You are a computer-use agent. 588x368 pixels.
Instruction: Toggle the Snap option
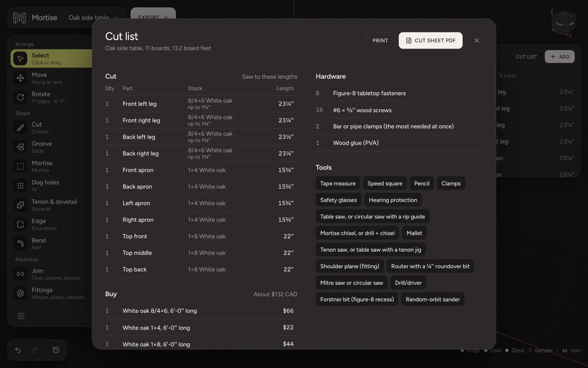[x=470, y=350]
